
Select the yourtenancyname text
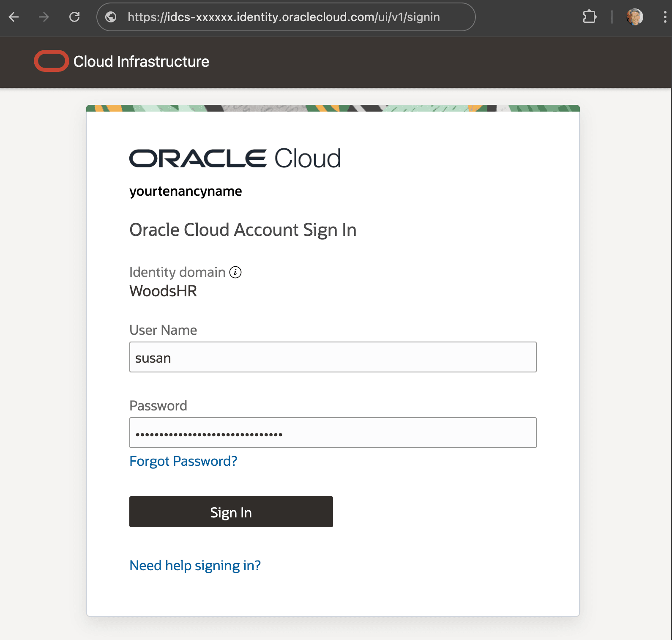(x=186, y=191)
